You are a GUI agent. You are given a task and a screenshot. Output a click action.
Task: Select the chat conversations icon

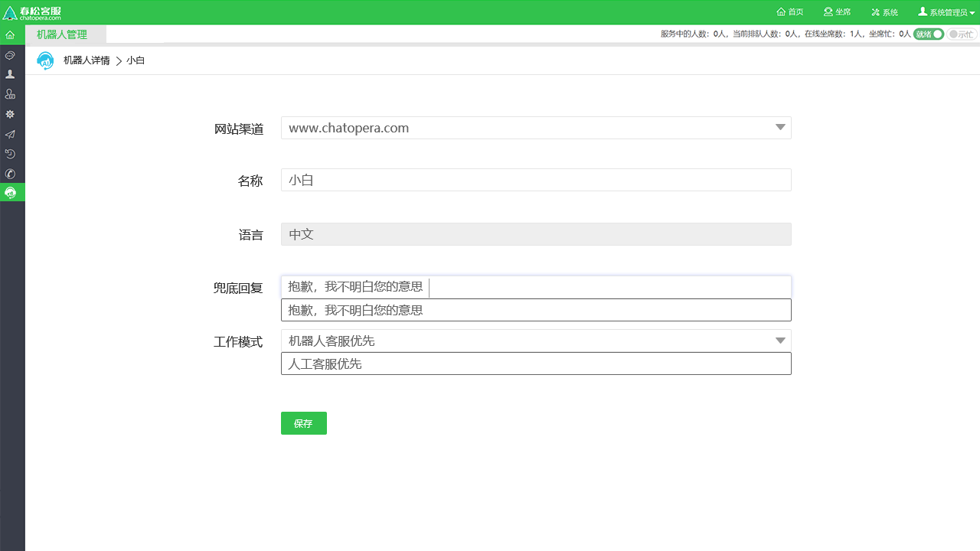click(x=10, y=55)
